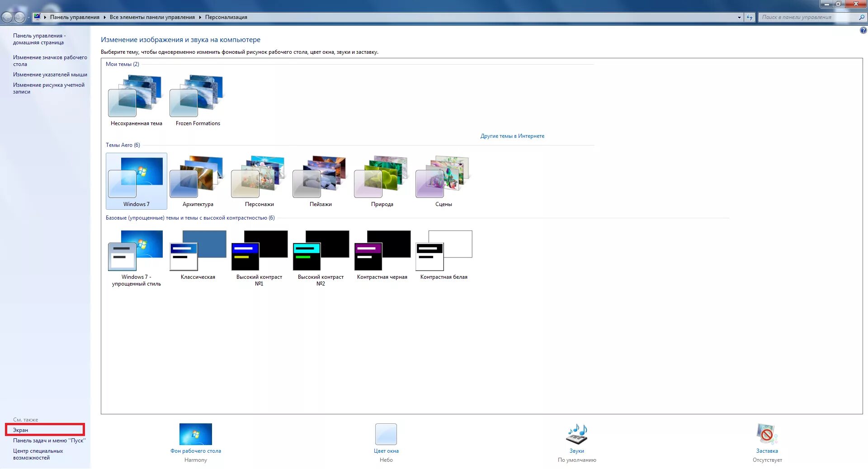Focus the Поиск в панели управления field
The height and width of the screenshot is (469, 868).
[808, 17]
